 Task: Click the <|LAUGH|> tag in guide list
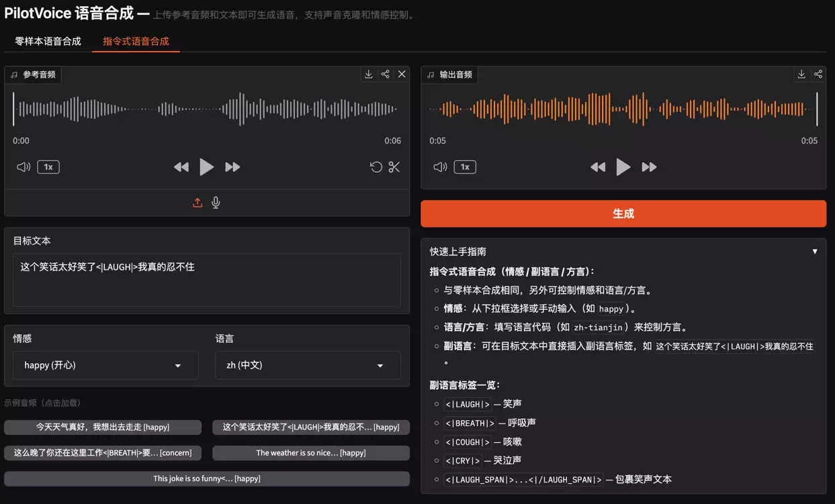point(468,404)
